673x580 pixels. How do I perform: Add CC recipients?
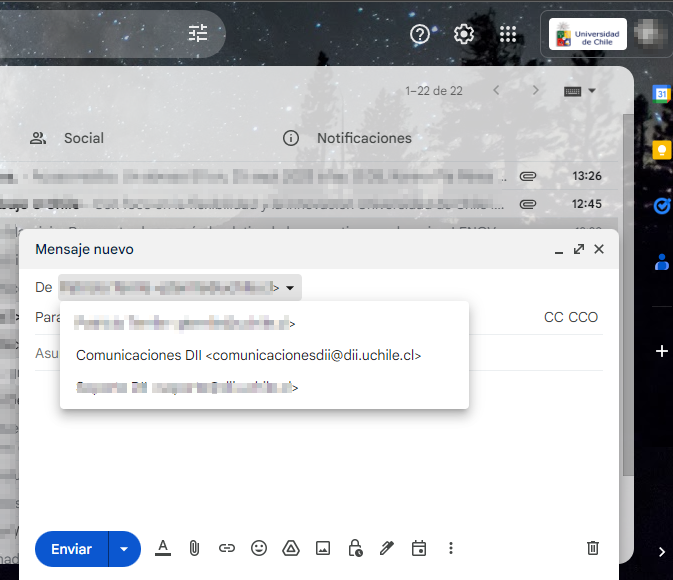pos(553,317)
